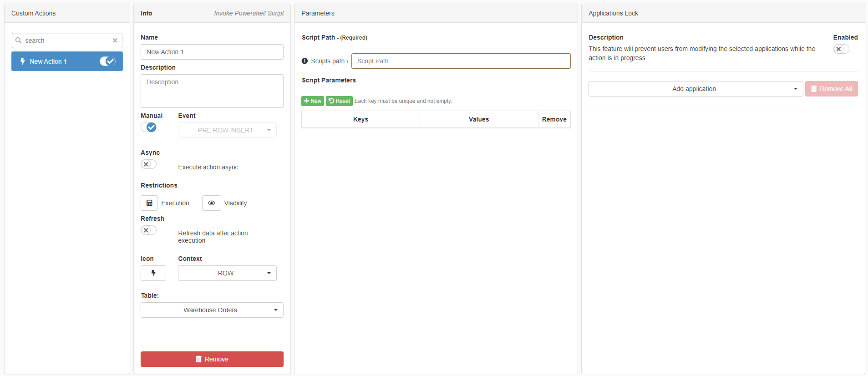This screenshot has height=376, width=868.
Task: Click the Description text area
Action: tap(212, 91)
